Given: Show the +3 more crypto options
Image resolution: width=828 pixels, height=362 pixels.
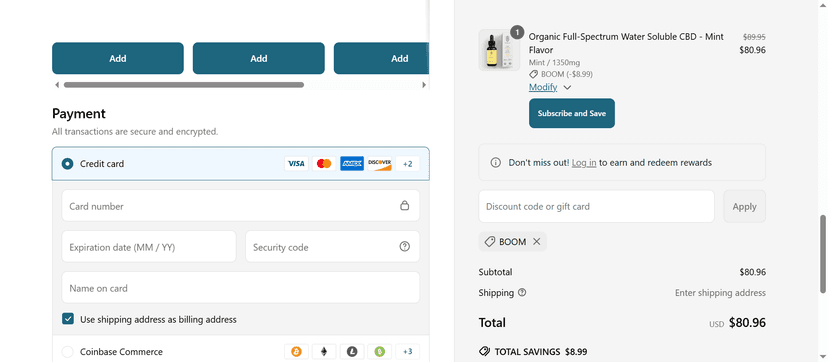Looking at the screenshot, I should pos(408,351).
